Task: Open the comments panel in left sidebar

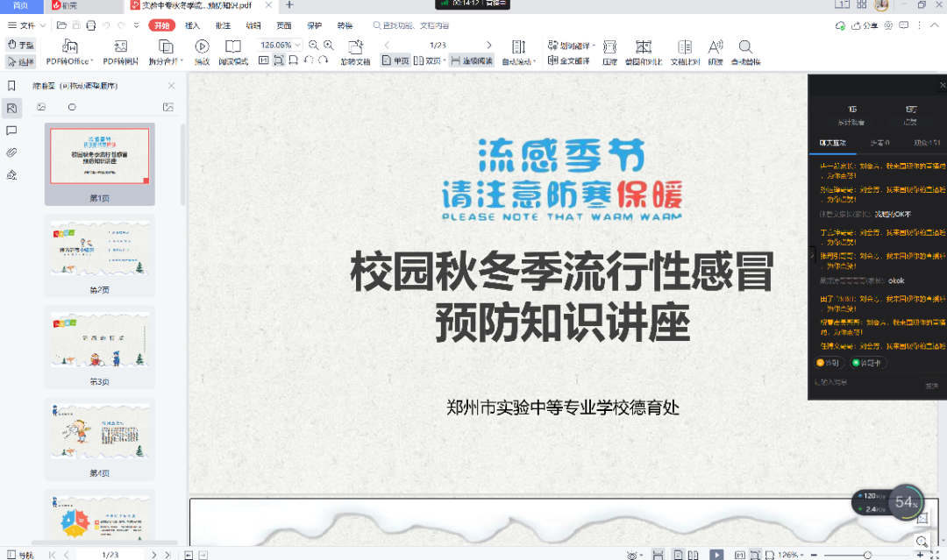Action: pos(11,131)
